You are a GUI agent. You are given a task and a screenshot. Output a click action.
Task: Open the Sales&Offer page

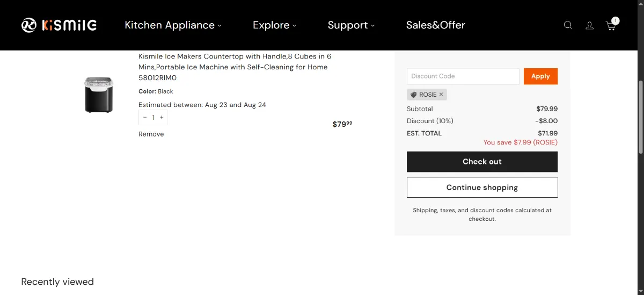435,25
